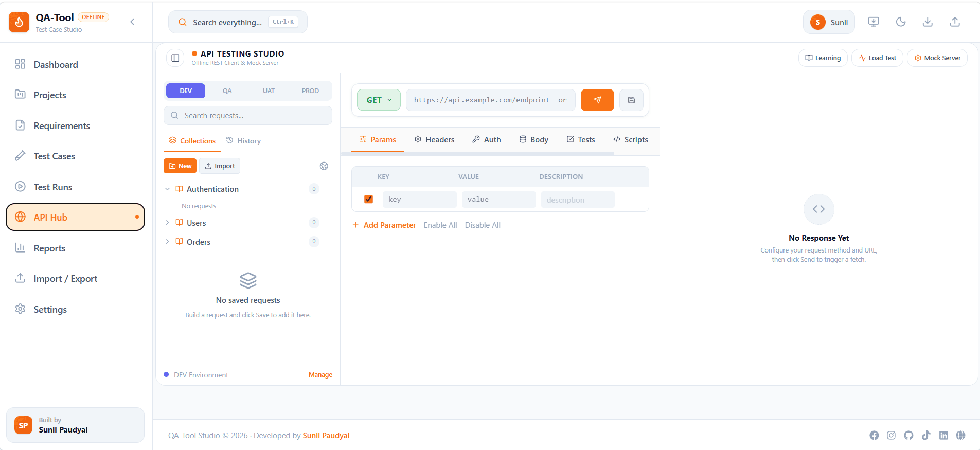Image resolution: width=980 pixels, height=450 pixels.
Task: Uncheck the parameter row checkbox
Action: [x=368, y=199]
